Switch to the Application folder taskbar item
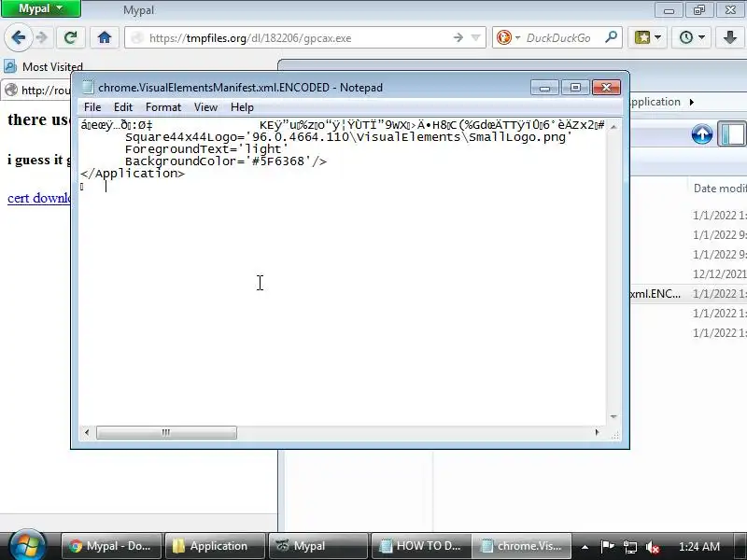747x560 pixels. point(215,546)
